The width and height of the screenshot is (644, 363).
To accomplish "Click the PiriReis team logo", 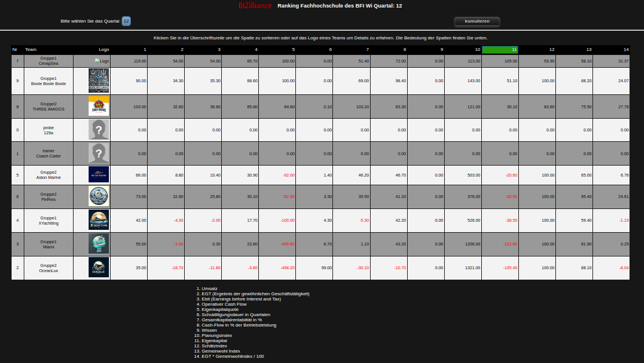I will [98, 196].
